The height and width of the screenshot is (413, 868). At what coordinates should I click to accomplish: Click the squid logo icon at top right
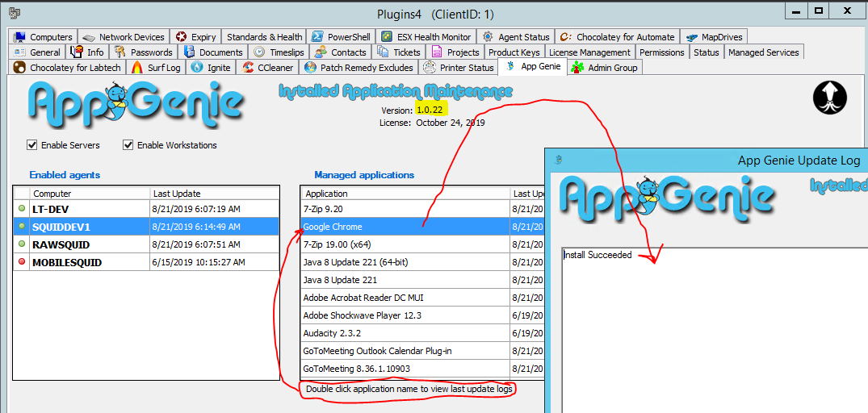click(x=829, y=98)
